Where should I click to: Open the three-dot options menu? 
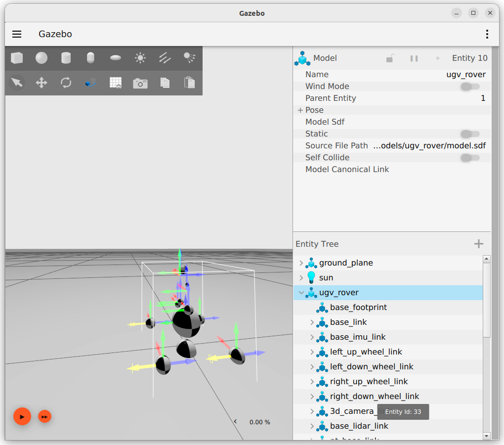click(x=487, y=34)
